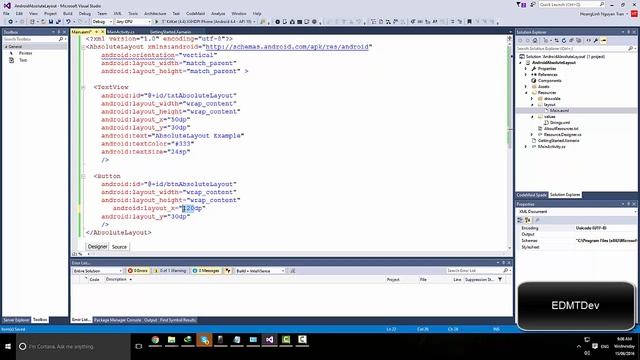Switch to the Output tab
The width and height of the screenshot is (640, 360).
tap(150, 320)
